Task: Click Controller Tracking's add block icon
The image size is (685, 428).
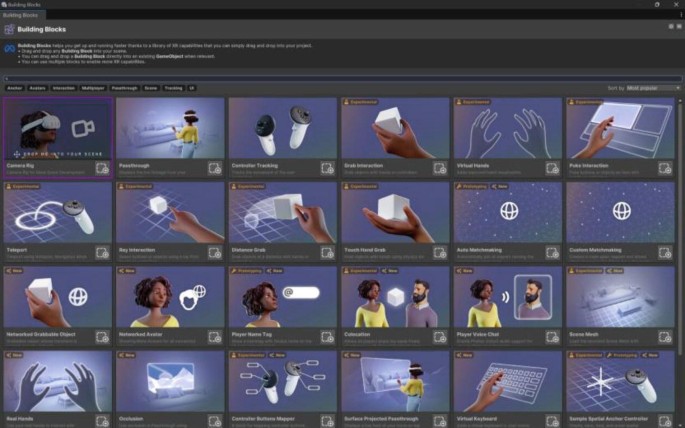Action: [x=327, y=169]
